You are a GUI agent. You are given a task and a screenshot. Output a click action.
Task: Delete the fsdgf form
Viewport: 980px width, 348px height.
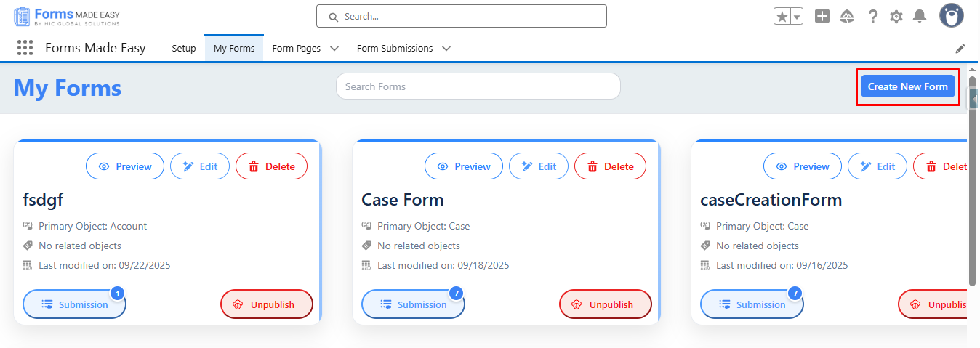[271, 166]
